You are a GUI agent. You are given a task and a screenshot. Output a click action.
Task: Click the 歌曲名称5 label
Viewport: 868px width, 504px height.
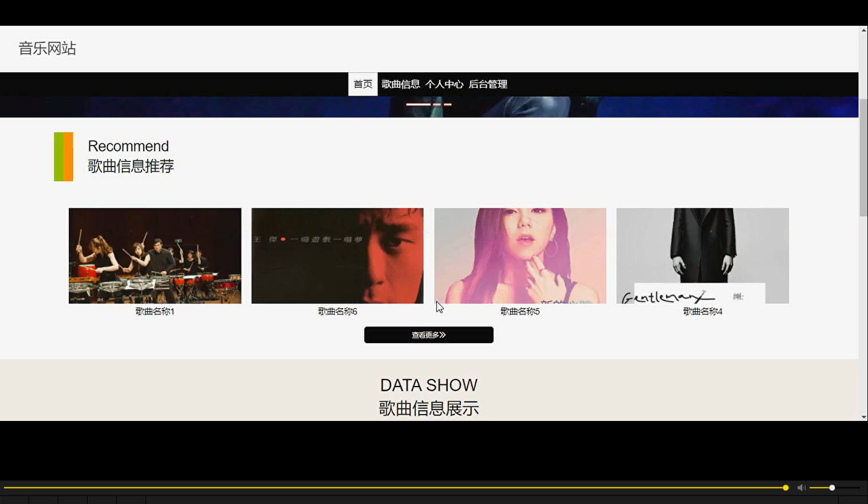pos(520,312)
